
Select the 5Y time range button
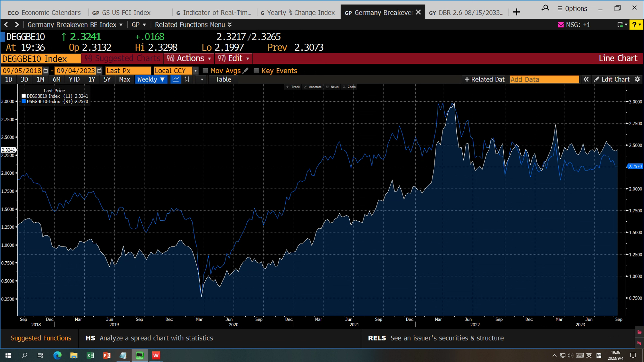point(107,79)
